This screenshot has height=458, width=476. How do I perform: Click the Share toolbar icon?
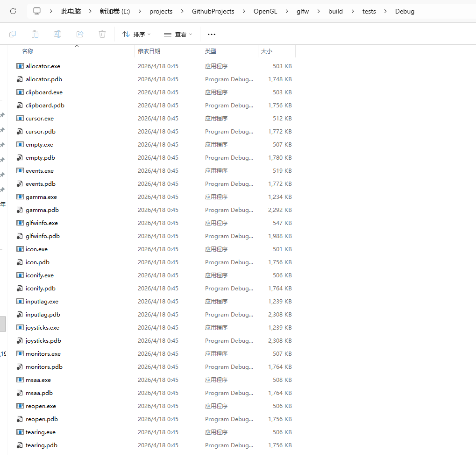[x=80, y=34]
